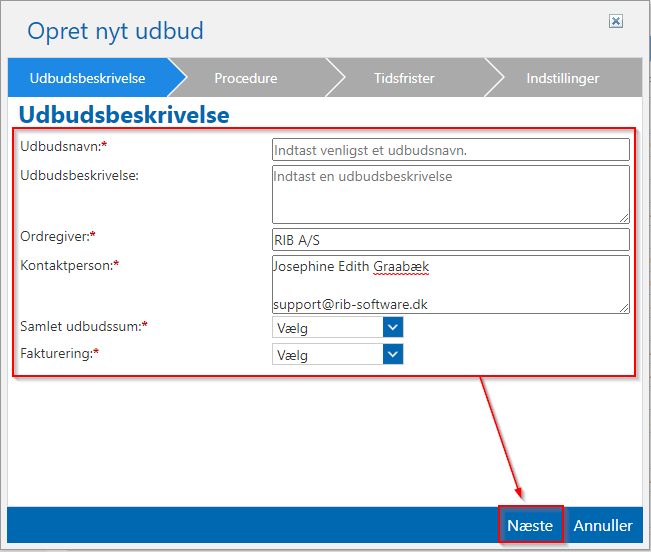Cancel with the Annuller button
Viewport: 651px width, 552px height.
point(603,525)
